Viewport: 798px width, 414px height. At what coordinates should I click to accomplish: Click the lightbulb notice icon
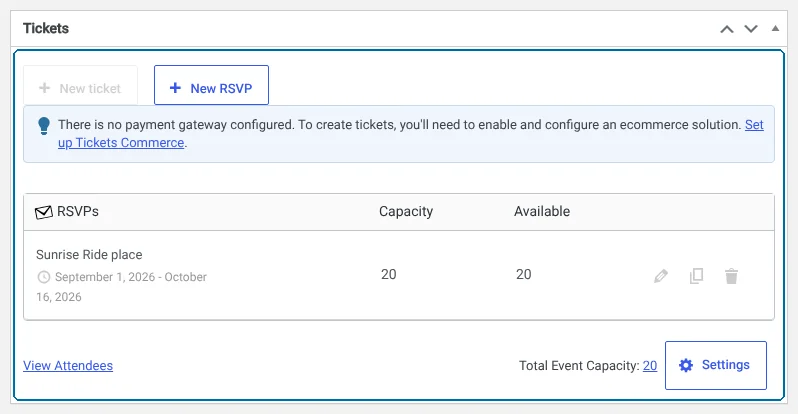44,125
